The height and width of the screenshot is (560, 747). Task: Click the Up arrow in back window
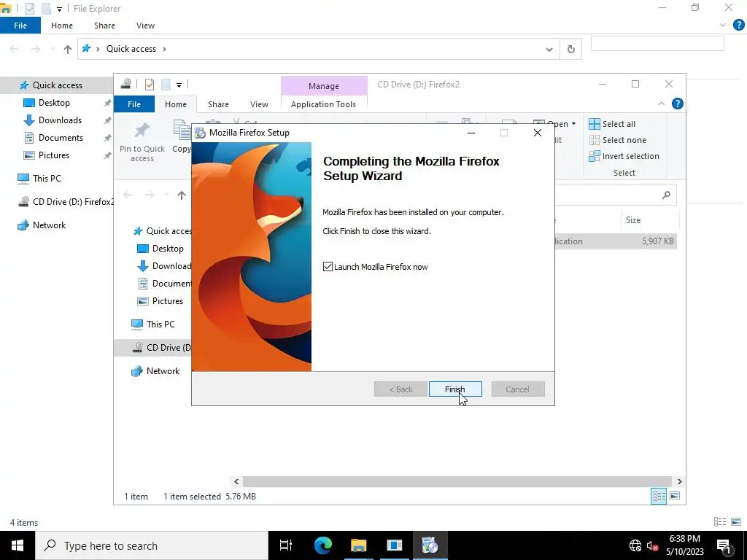click(68, 49)
